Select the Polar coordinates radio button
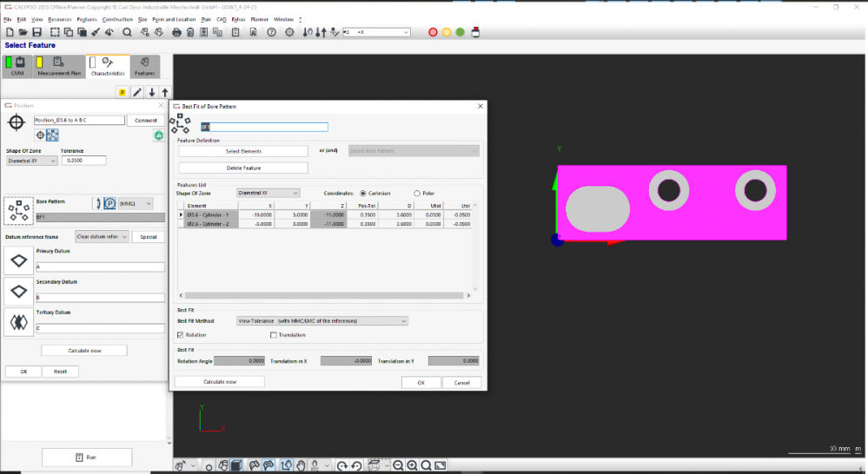 pos(417,193)
